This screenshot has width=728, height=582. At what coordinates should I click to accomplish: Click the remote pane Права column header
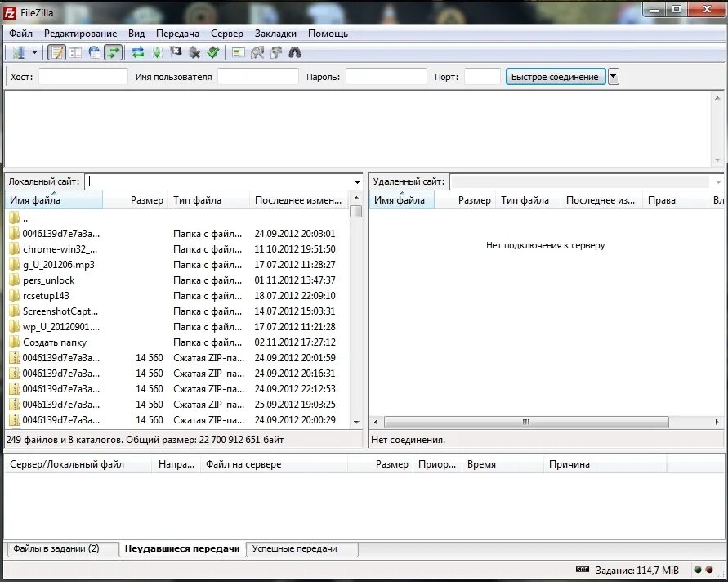(675, 200)
